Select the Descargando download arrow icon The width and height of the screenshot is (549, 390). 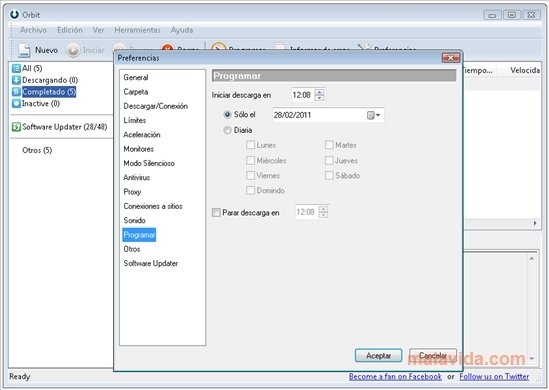tap(16, 80)
